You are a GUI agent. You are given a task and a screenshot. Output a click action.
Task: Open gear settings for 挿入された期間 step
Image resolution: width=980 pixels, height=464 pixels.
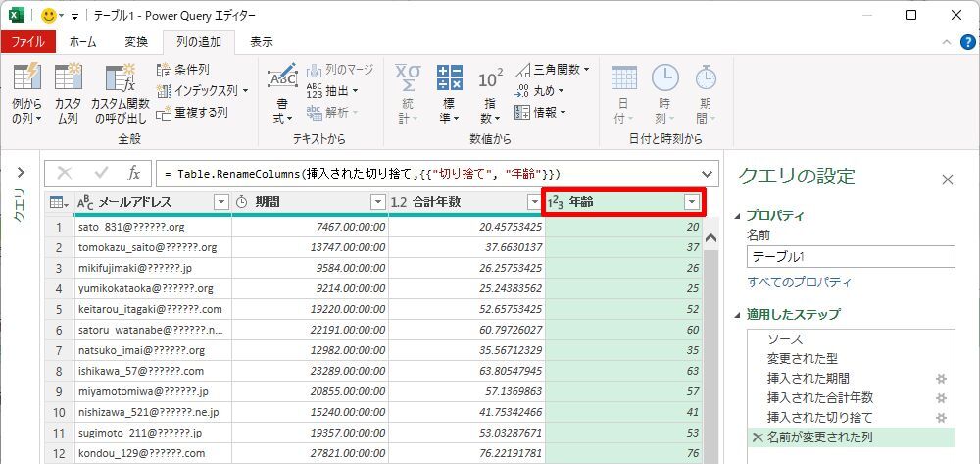pyautogui.click(x=941, y=379)
